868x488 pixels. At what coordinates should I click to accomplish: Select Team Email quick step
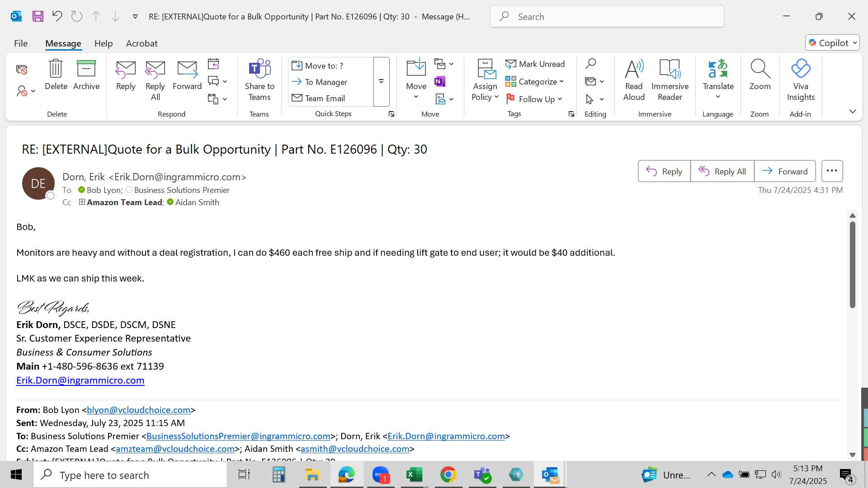tap(331, 98)
